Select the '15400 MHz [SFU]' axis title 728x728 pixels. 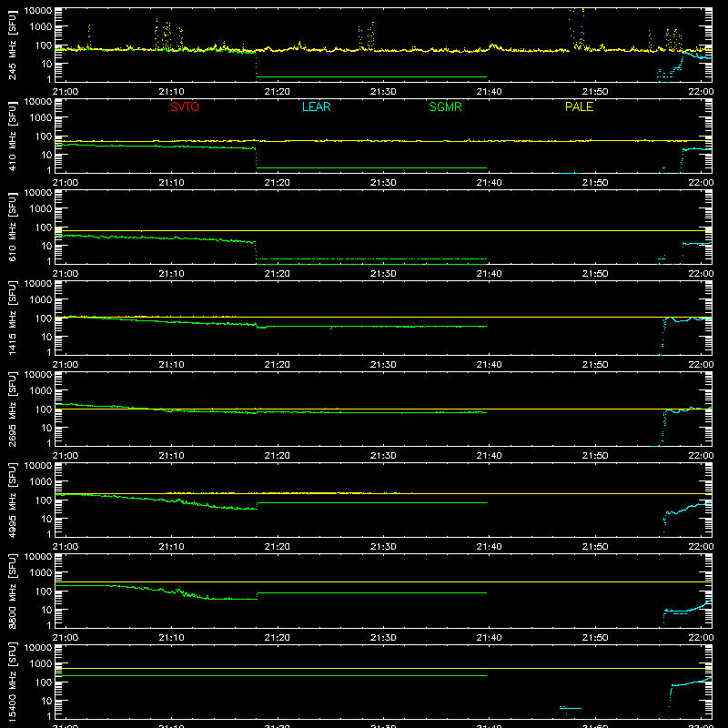pyautogui.click(x=13, y=682)
